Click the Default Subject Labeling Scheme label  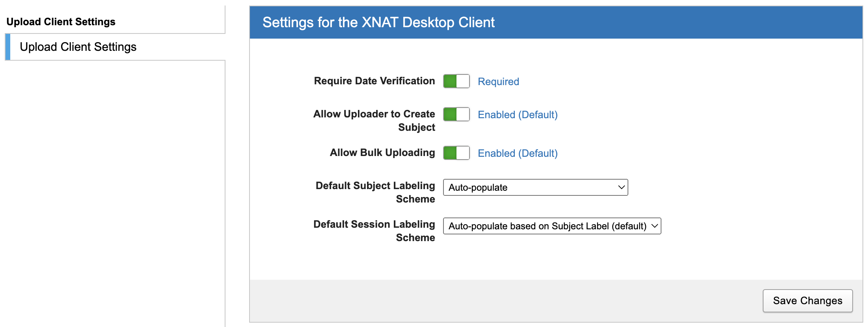(x=375, y=192)
